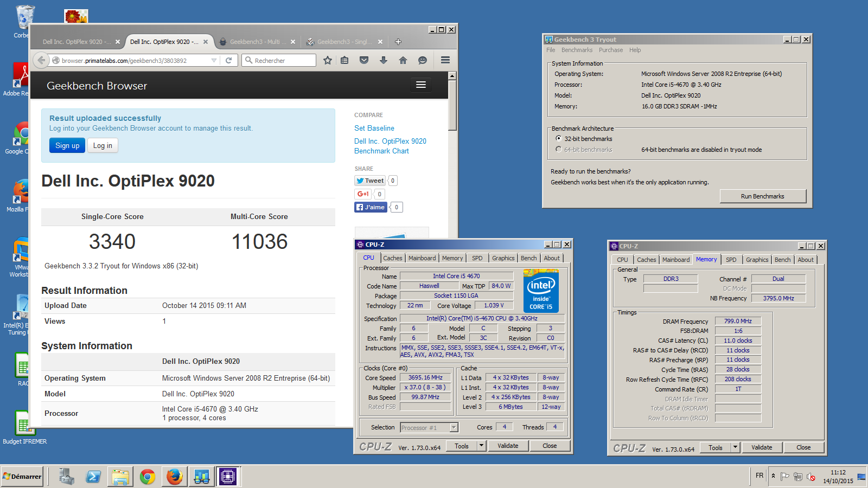
Task: Click the Démarrer start button
Action: (x=22, y=477)
